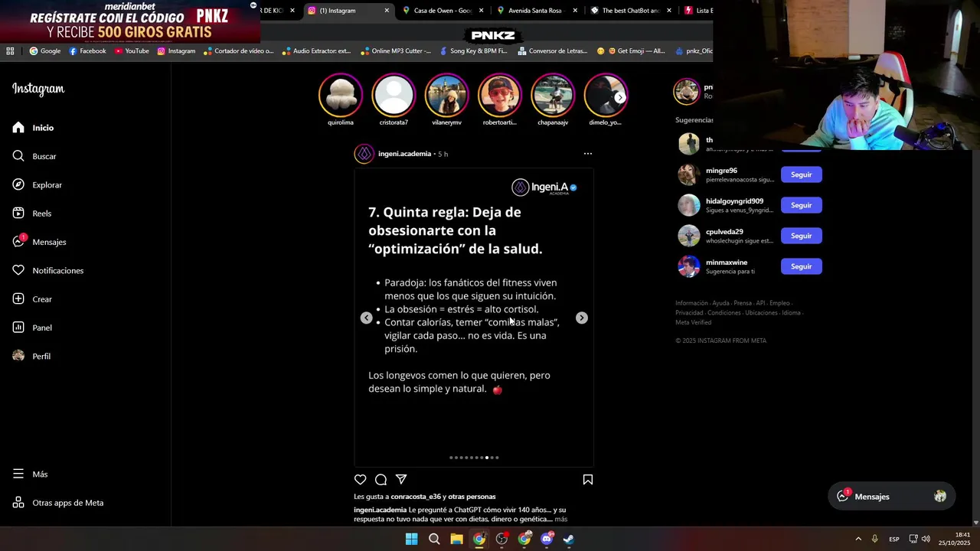Open the post's three-dot options menu
This screenshot has width=980, height=551.
[588, 154]
